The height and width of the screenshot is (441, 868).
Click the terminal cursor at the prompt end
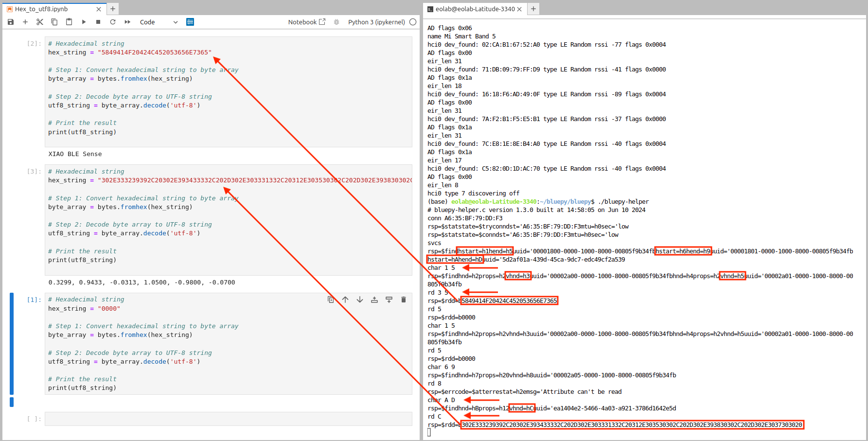[x=429, y=433]
